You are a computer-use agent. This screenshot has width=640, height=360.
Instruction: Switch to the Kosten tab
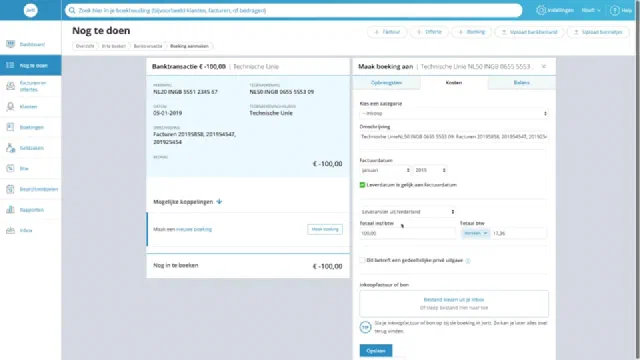pyautogui.click(x=454, y=82)
